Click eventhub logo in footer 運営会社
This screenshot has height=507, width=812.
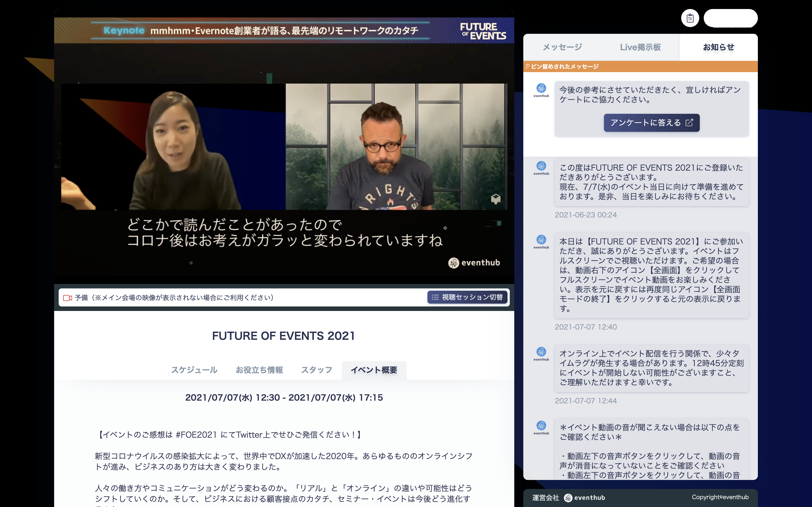click(x=584, y=498)
